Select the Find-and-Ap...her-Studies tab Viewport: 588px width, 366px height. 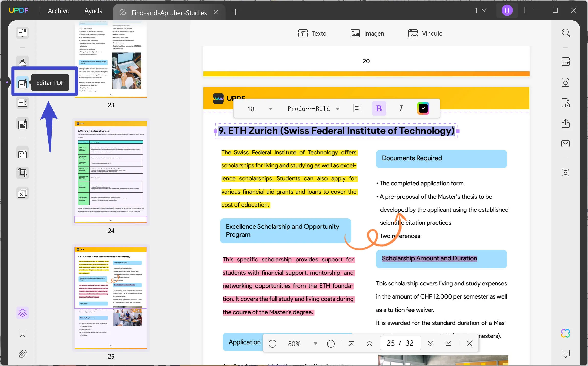pyautogui.click(x=169, y=13)
